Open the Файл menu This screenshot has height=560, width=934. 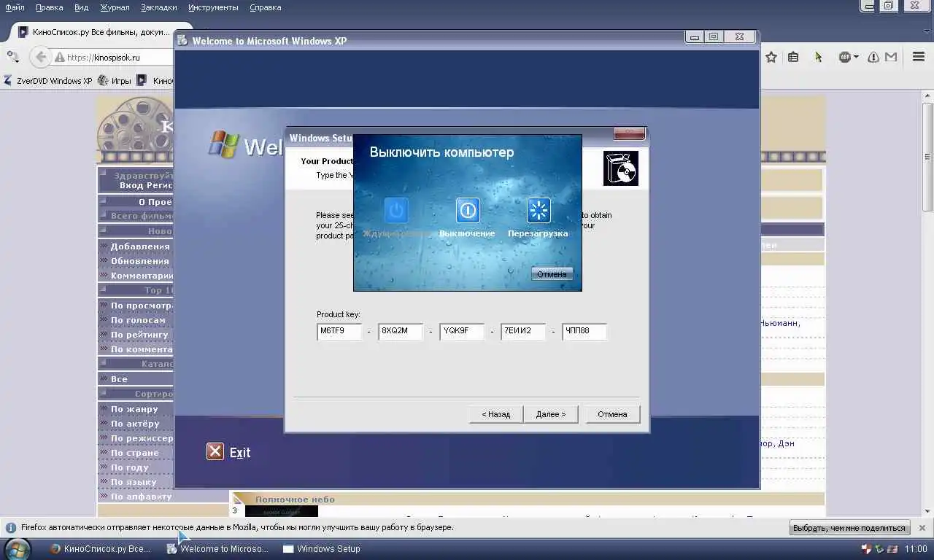tap(15, 7)
